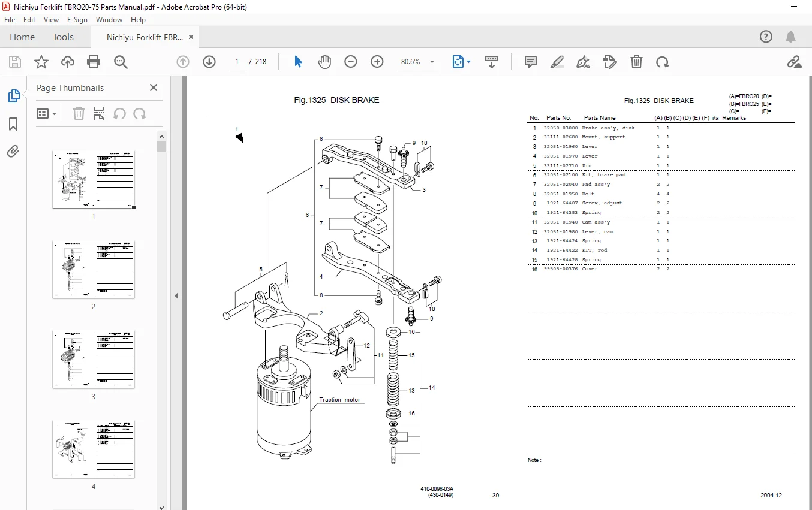
Task: Print the document using the printer icon
Action: click(x=94, y=62)
